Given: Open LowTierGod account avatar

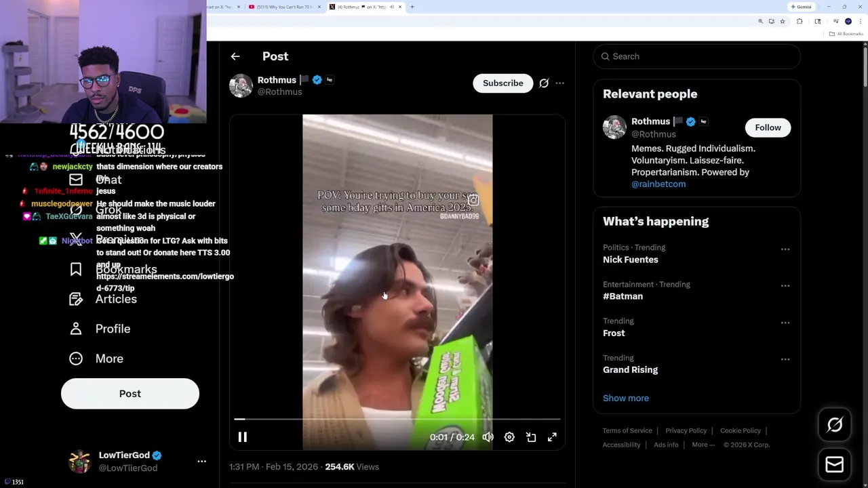Looking at the screenshot, I should pos(80,462).
